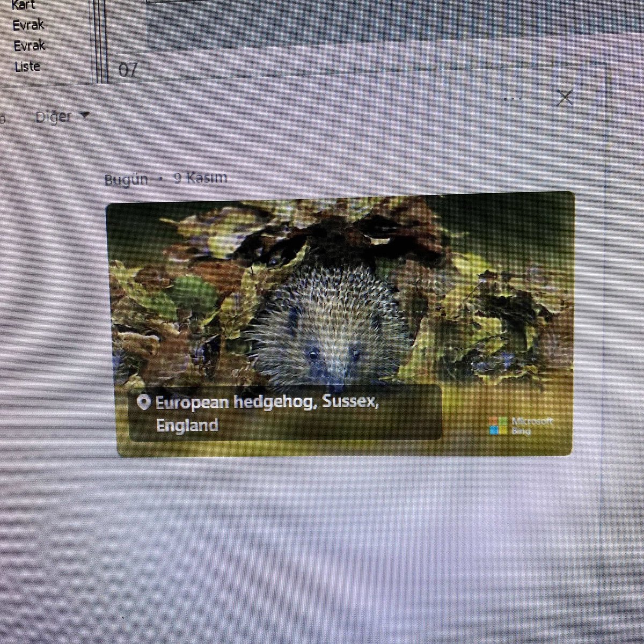Screen dimensions: 644x644
Task: Click the Microsoft Bing logo on card
Action: tap(521, 426)
